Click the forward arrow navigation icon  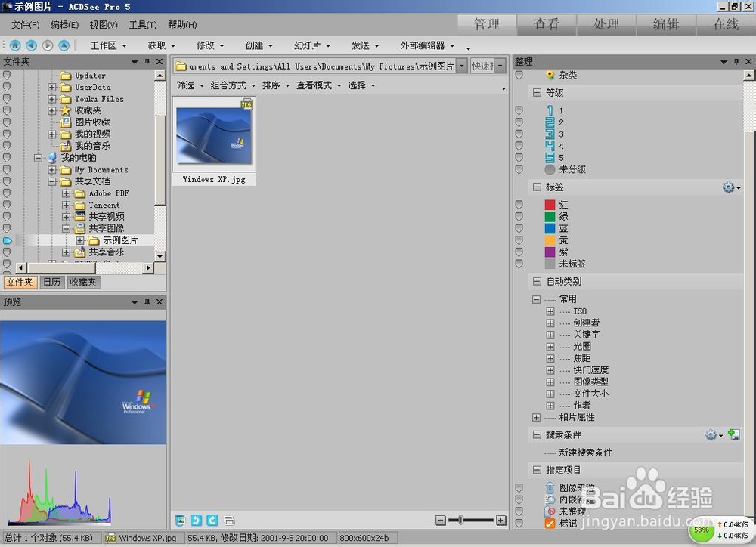tap(47, 45)
